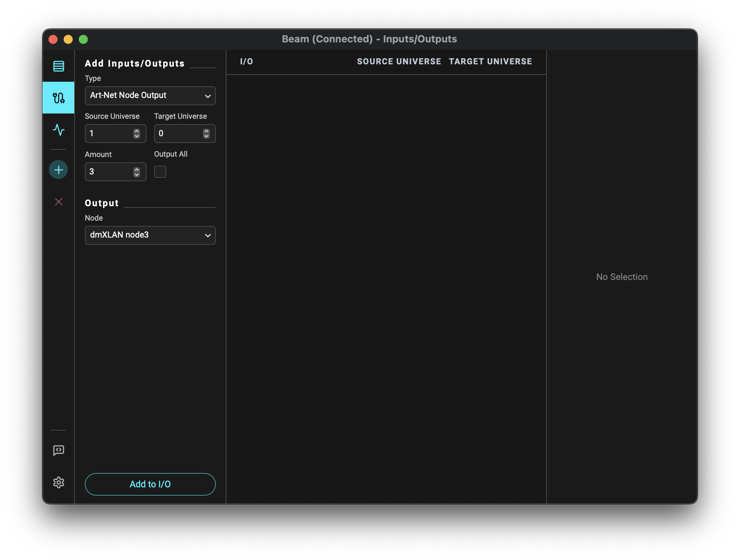Viewport: 740px width, 560px height.
Task: Click the Inputs/Outputs panel icon
Action: tap(59, 97)
